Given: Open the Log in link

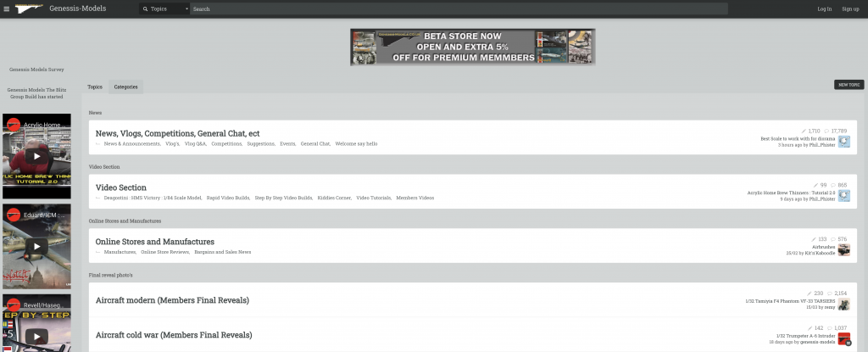Looking at the screenshot, I should [x=824, y=8].
